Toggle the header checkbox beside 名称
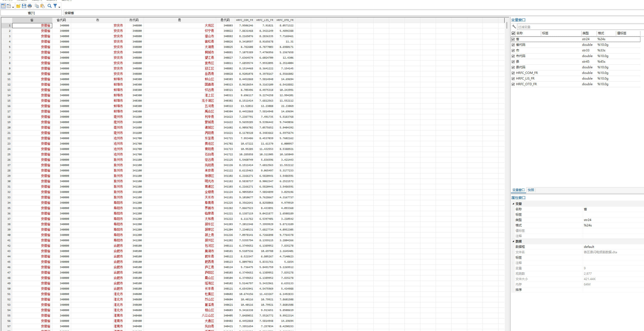 (x=513, y=33)
